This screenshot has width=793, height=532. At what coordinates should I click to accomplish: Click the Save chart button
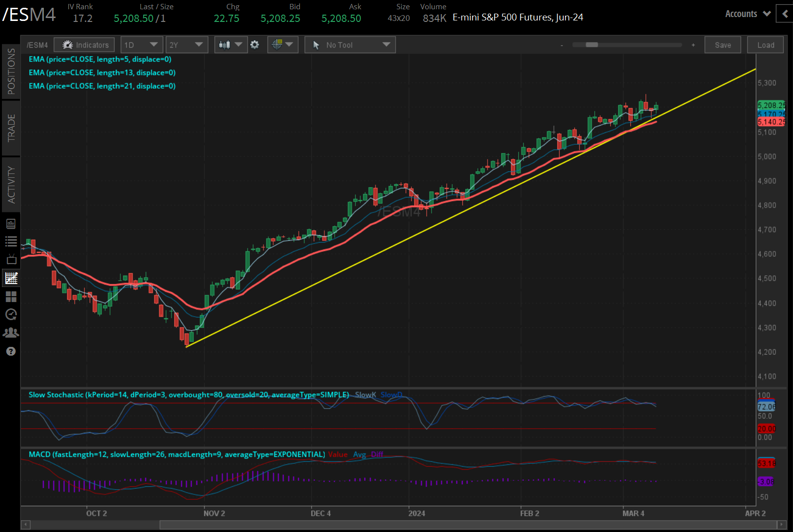pyautogui.click(x=722, y=45)
